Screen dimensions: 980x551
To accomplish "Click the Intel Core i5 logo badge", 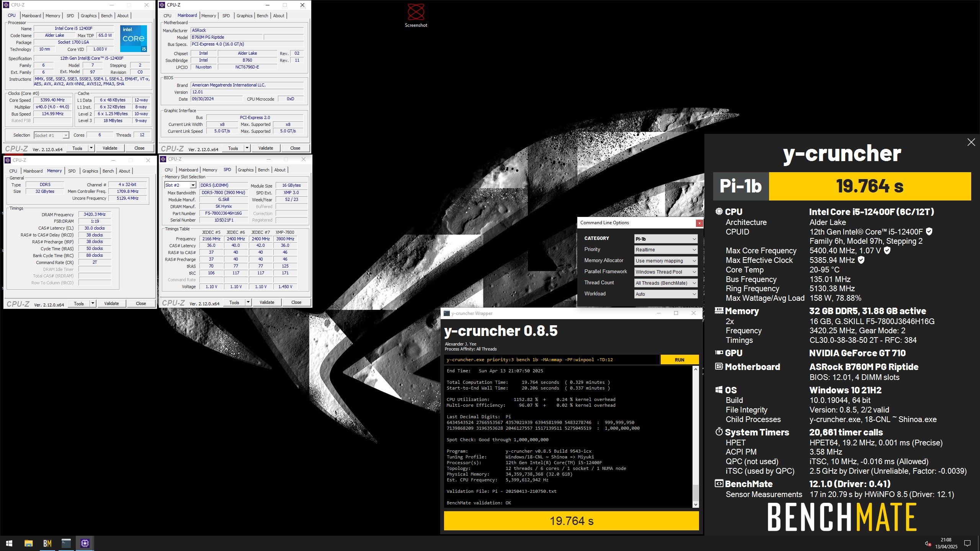I will click(x=134, y=39).
